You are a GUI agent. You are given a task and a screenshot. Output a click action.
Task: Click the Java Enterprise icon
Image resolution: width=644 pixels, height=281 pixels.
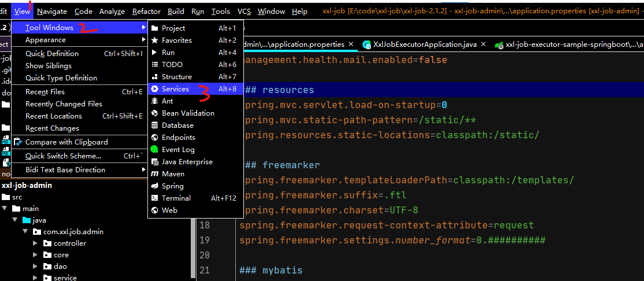155,162
